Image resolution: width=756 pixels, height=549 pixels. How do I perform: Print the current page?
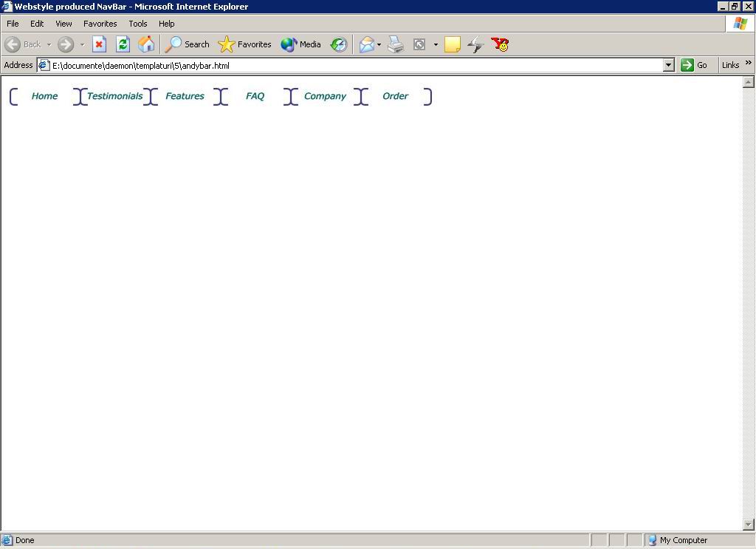[x=396, y=44]
